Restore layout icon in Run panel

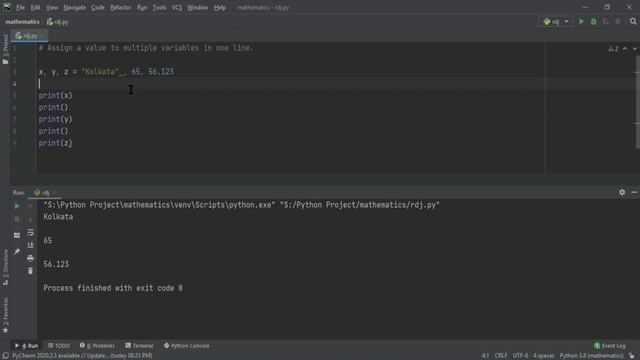coord(17,236)
